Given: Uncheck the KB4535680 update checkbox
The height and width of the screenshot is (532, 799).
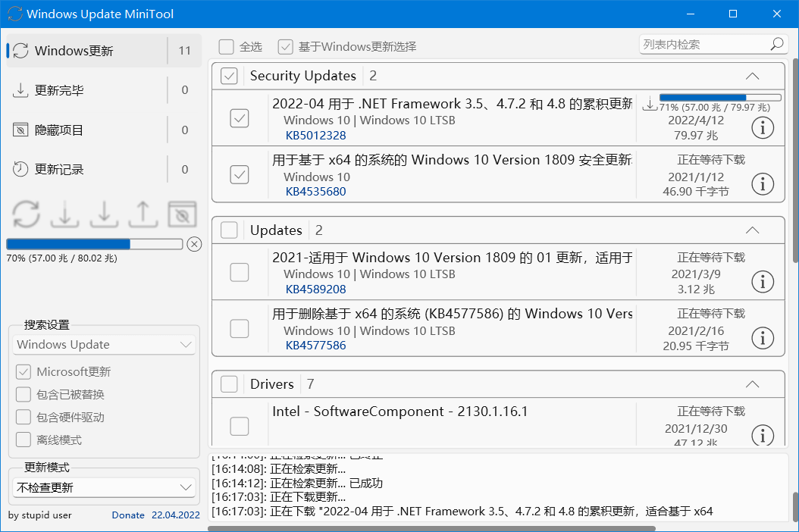Looking at the screenshot, I should pos(240,175).
